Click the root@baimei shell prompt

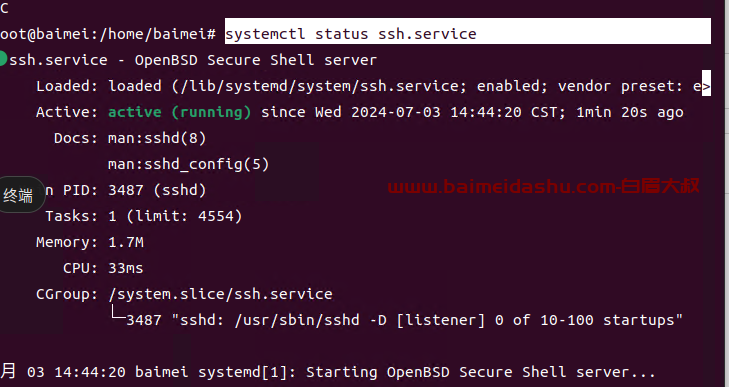(108, 34)
